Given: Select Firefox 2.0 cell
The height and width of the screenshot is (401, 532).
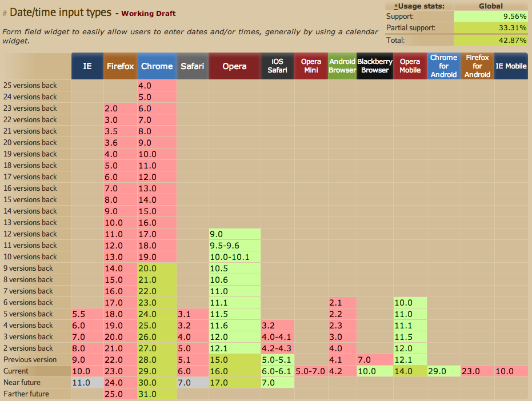Looking at the screenshot, I should click(121, 108).
